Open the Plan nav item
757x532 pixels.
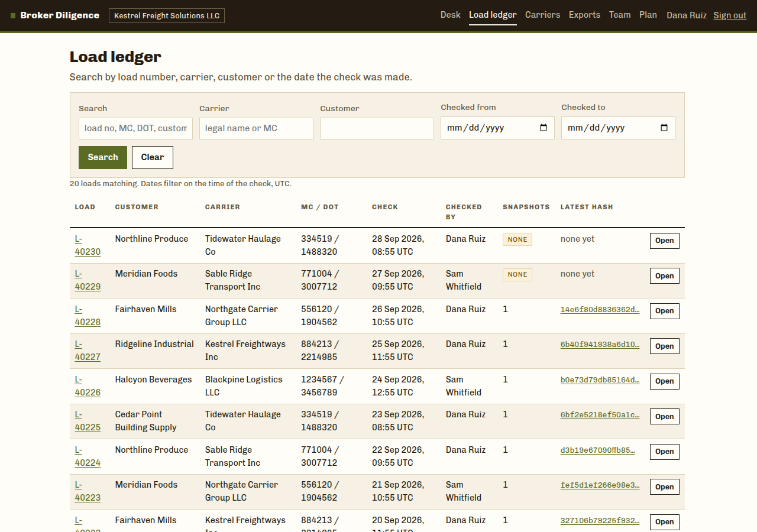[648, 15]
